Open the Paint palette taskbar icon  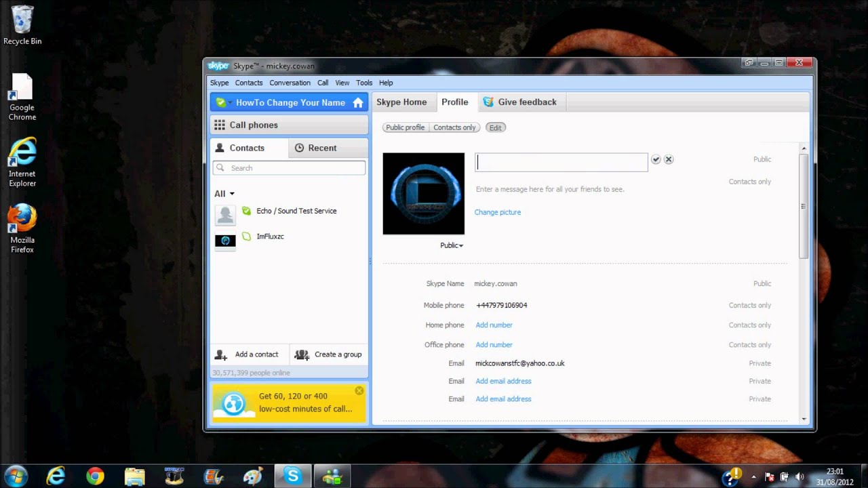tap(252, 476)
